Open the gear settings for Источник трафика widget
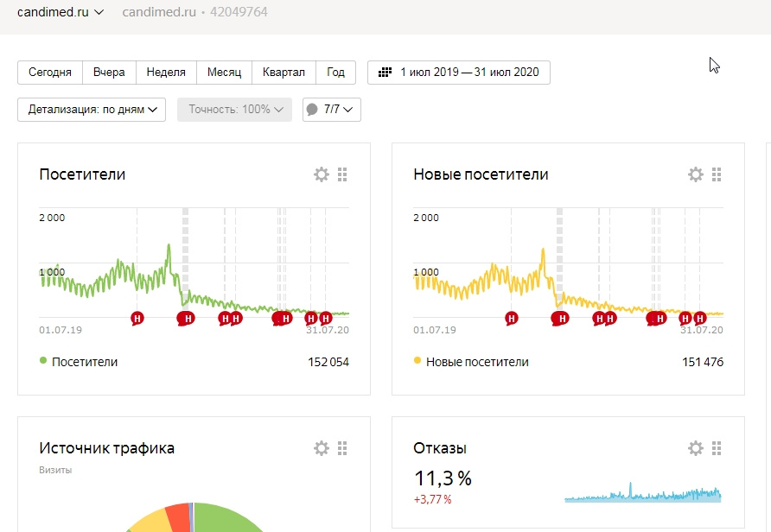 [x=321, y=448]
